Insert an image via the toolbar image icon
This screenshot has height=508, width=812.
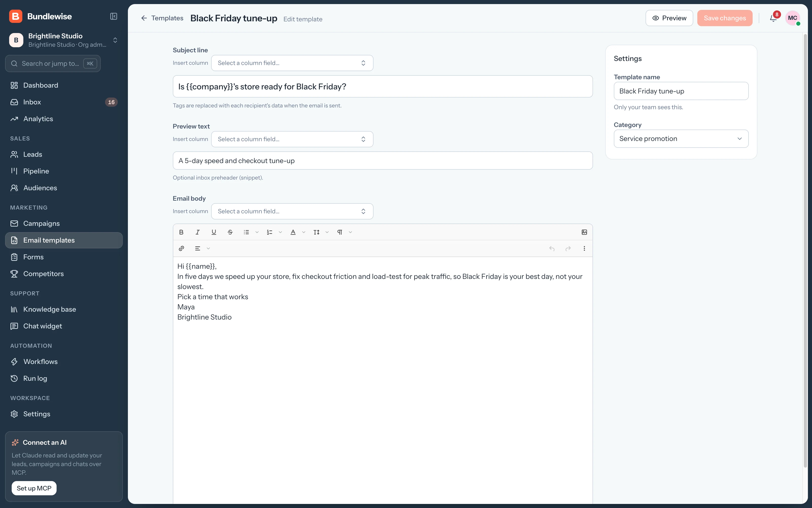pyautogui.click(x=584, y=232)
